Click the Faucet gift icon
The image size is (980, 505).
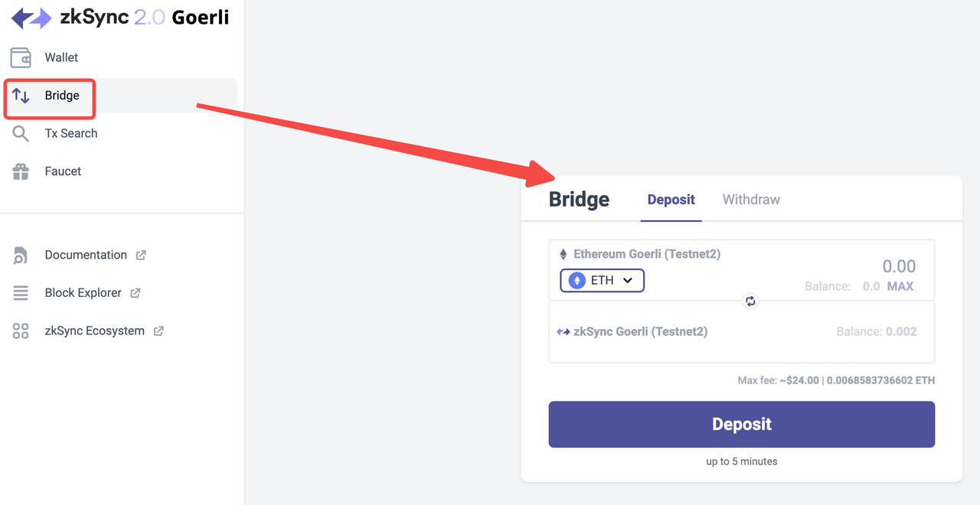tap(21, 171)
